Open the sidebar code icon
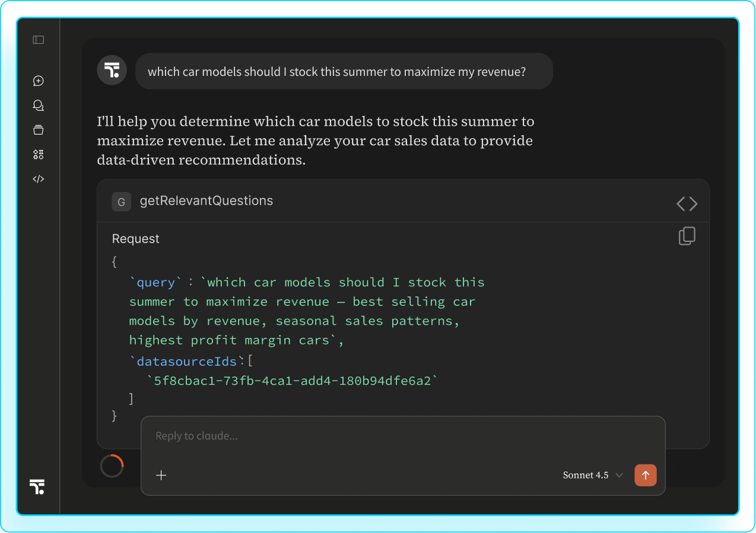 (39, 179)
